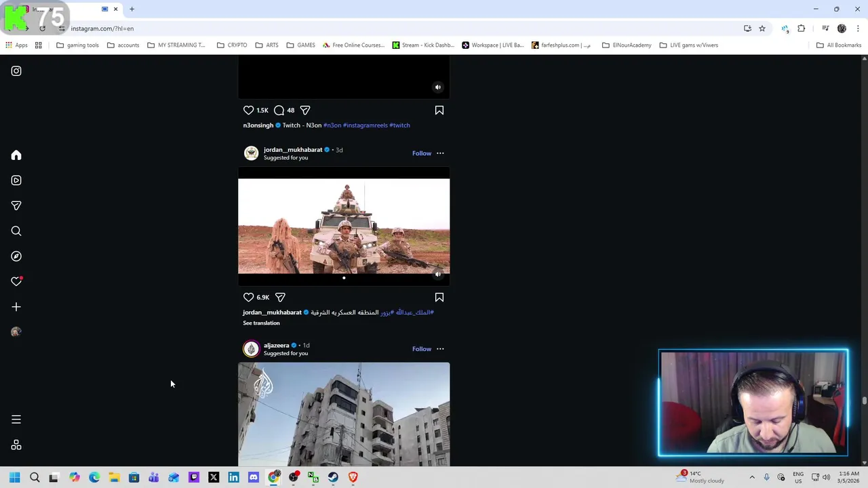
Task: Expand the 'All Bookmarks' folder
Action: click(838, 45)
